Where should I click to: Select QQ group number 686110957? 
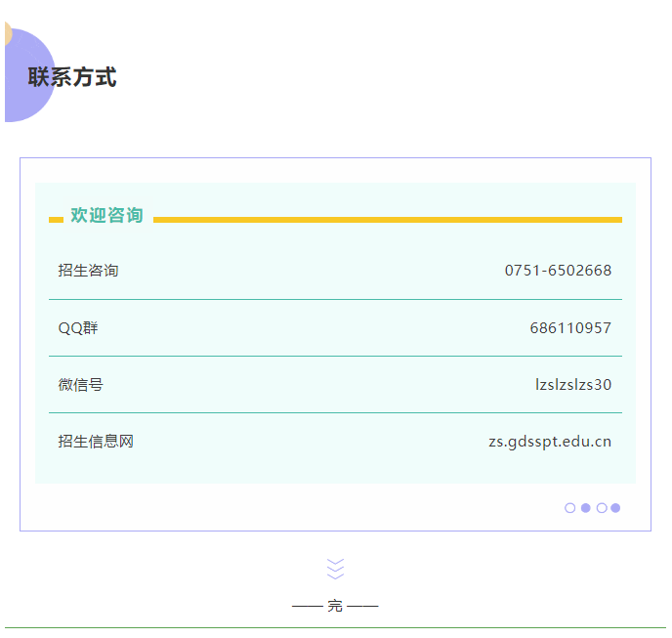pyautogui.click(x=570, y=328)
